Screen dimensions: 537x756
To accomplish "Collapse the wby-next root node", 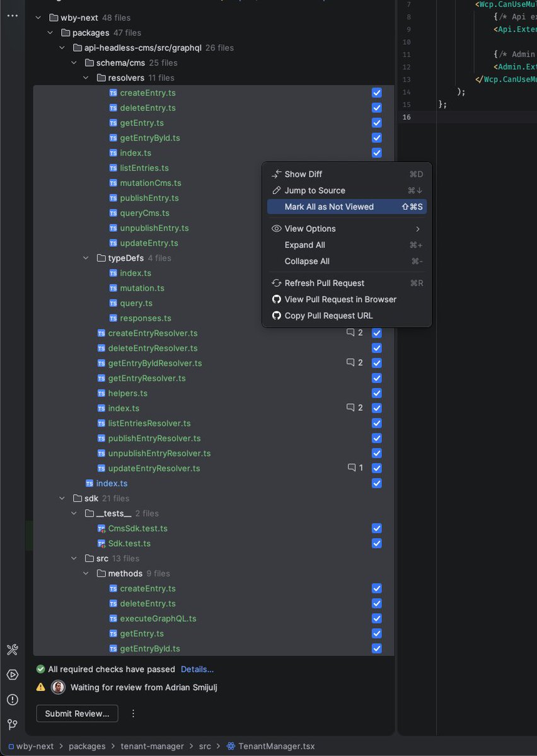I will point(38,18).
